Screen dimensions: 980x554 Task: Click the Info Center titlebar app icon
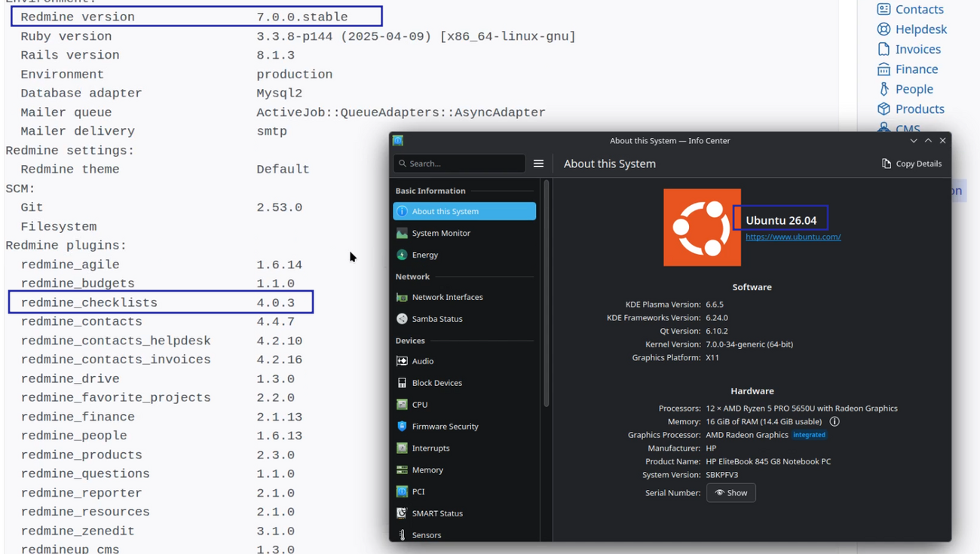click(398, 140)
